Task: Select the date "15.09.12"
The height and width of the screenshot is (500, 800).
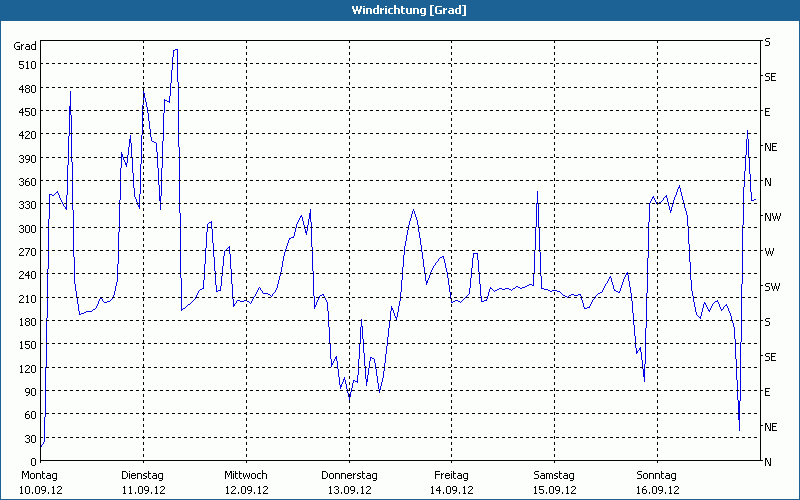Action: point(555,490)
